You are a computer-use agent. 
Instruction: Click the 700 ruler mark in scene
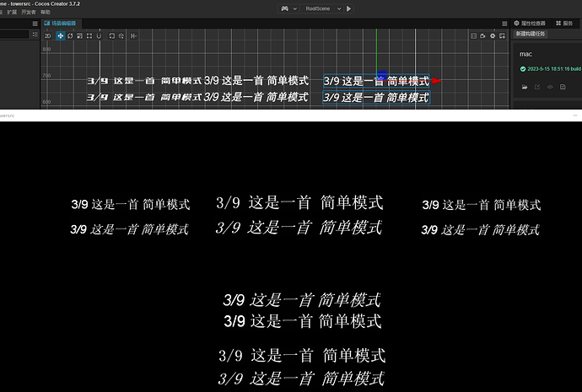(x=46, y=76)
